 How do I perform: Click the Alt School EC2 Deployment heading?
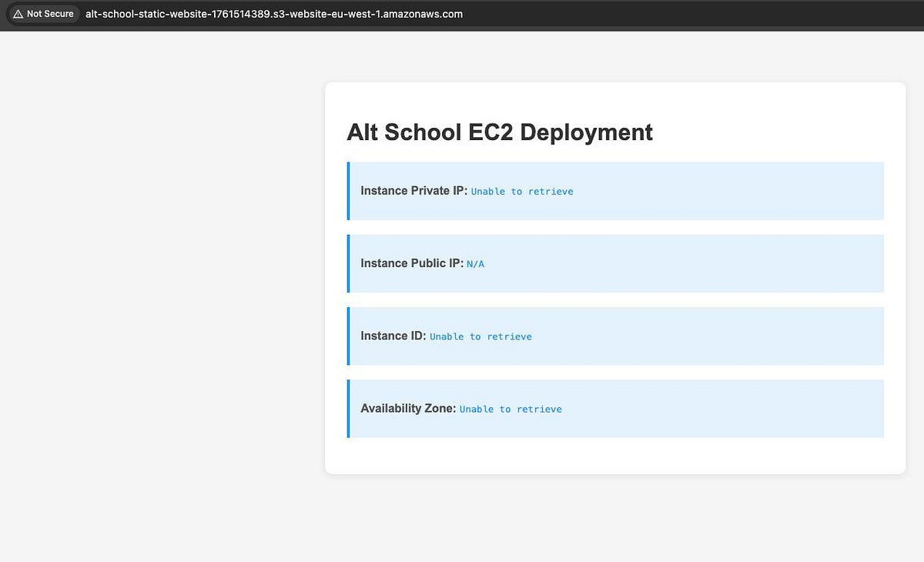[x=499, y=132]
